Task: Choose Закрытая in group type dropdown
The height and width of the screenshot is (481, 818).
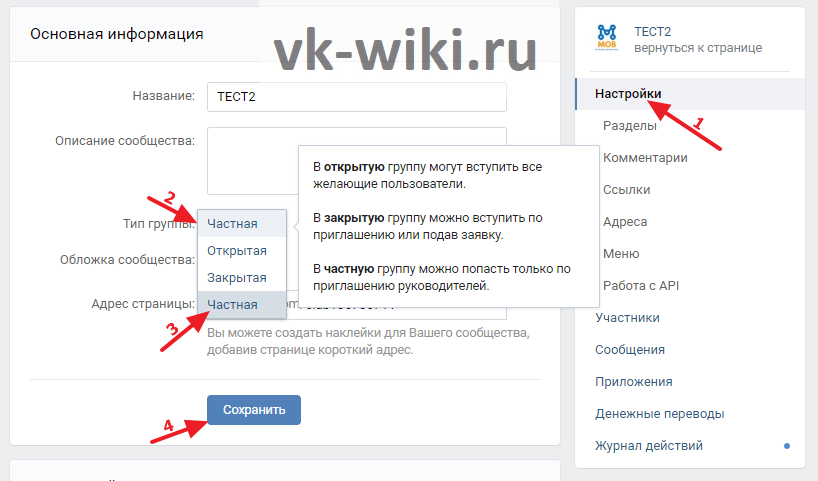Action: pyautogui.click(x=237, y=277)
